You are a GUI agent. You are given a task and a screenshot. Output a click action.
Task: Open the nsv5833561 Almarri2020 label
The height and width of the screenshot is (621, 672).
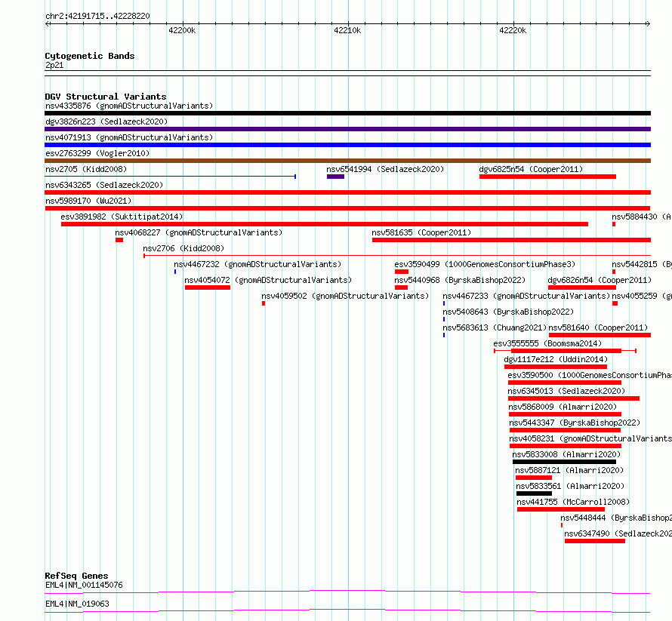[x=570, y=486]
